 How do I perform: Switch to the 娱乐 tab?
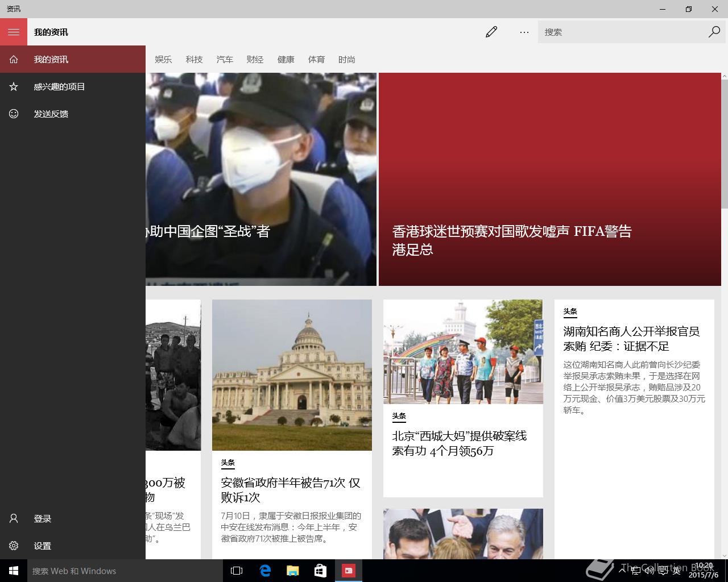pos(163,59)
